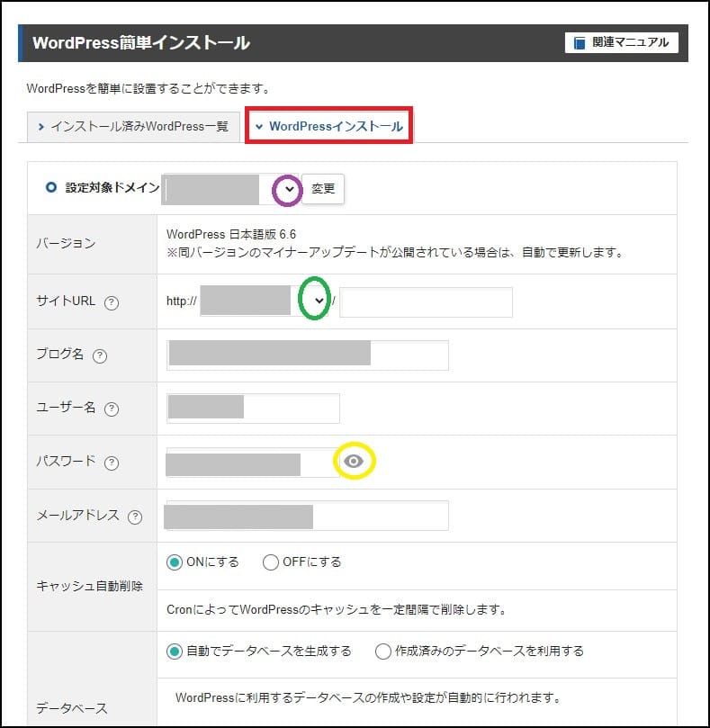This screenshot has height=728, width=710.
Task: Switch to インストール済みWordPress一覧 tab
Action: pos(132,127)
